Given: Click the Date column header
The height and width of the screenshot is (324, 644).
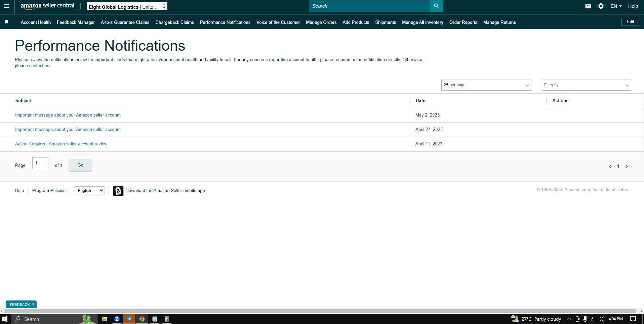Looking at the screenshot, I should pos(420,101).
